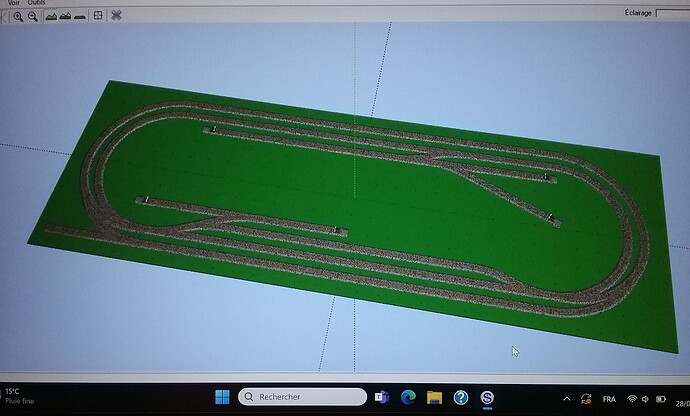Image resolution: width=690 pixels, height=416 pixels.
Task: Open the Outils menu
Action: 37,3
